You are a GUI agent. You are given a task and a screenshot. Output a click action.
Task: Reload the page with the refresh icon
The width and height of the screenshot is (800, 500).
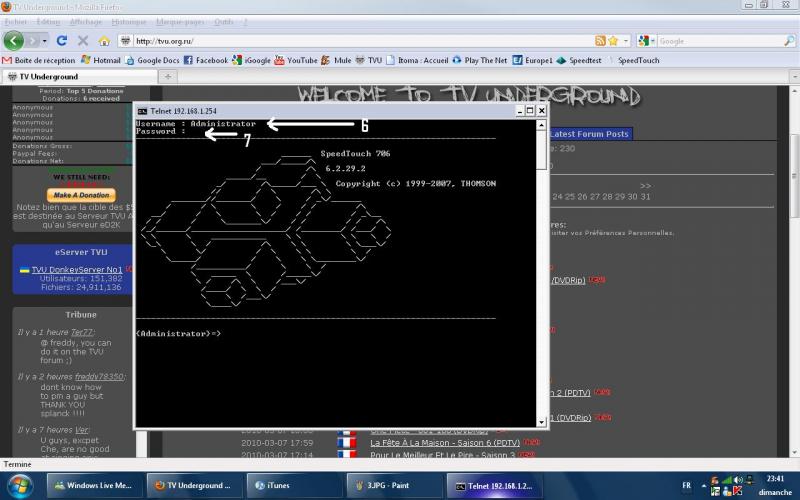pos(62,40)
